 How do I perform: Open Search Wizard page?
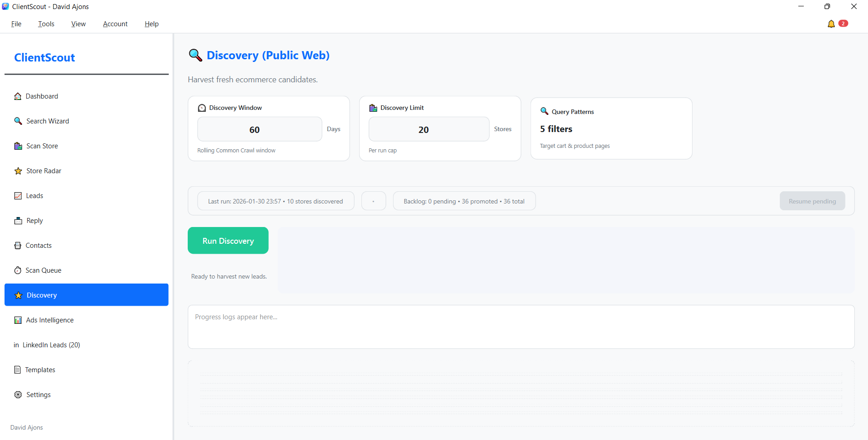[x=86, y=121]
